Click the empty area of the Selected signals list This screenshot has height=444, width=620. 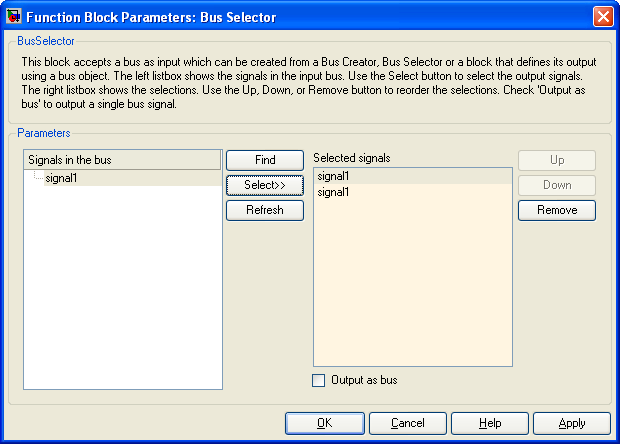(x=413, y=283)
